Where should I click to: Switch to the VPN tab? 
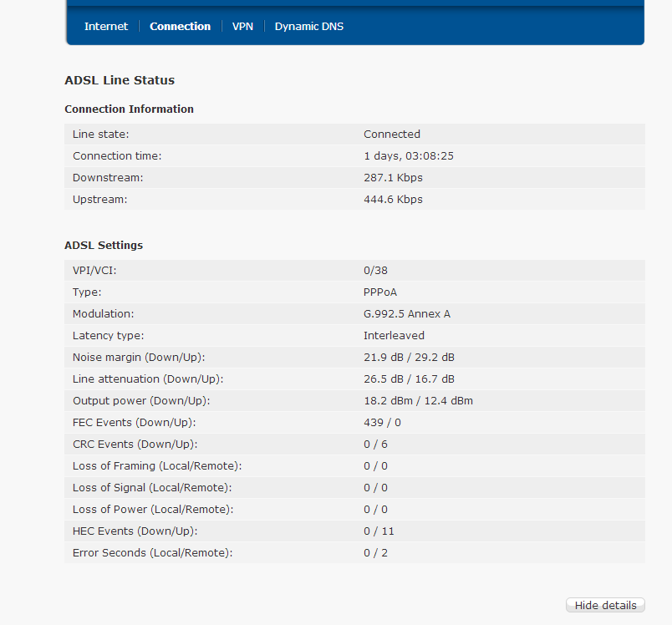242,27
